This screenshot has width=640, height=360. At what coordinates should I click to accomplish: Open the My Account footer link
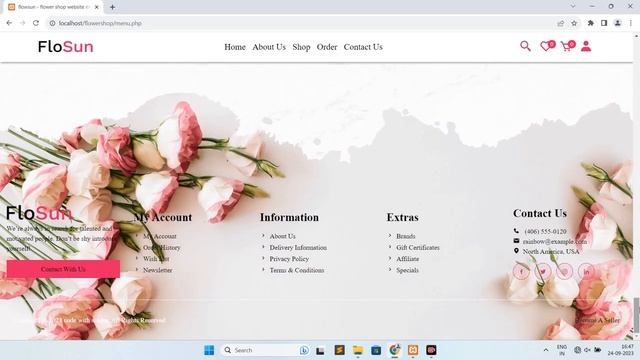click(x=160, y=236)
